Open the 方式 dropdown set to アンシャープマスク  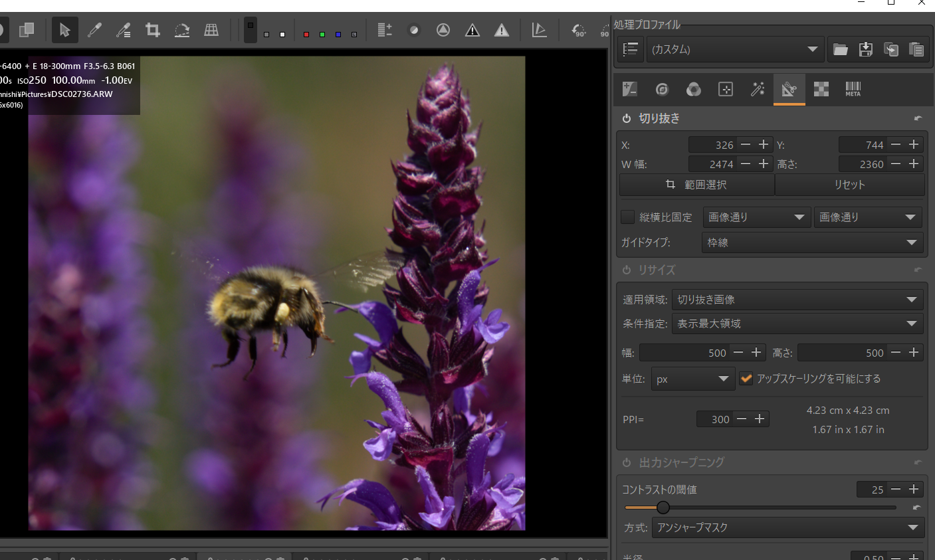787,527
